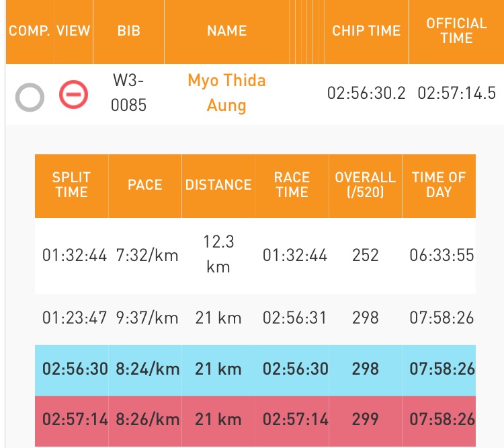Click the VIEW column header
The image size is (504, 448).
tap(73, 31)
